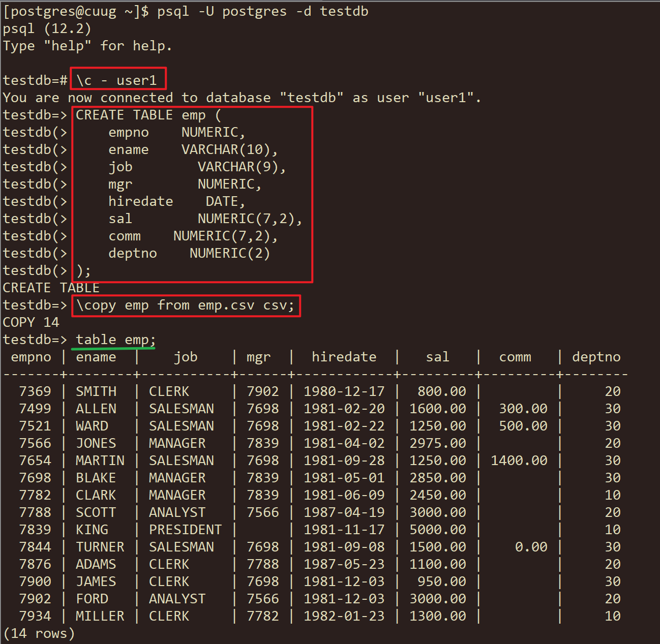Viewport: 660px width, 644px height.
Task: Click the hiredate 1987-05-23
Action: pos(344,564)
